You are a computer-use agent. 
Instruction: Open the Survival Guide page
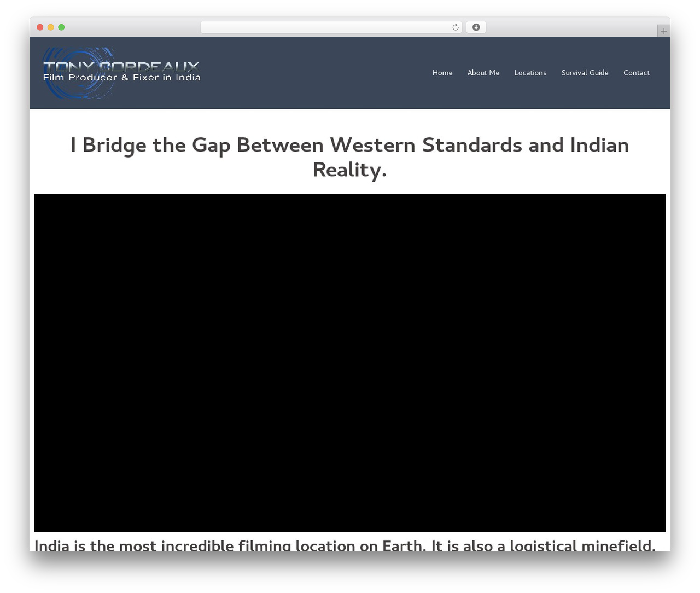point(585,73)
